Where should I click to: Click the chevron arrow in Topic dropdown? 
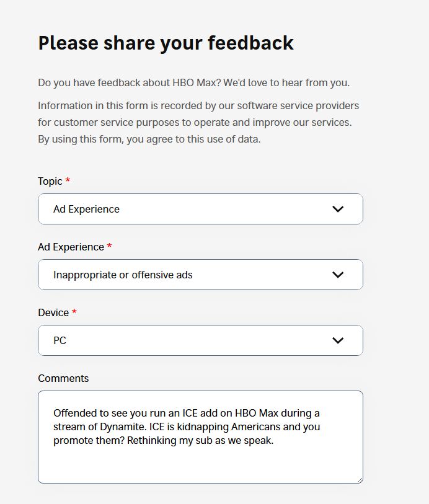pyautogui.click(x=338, y=209)
